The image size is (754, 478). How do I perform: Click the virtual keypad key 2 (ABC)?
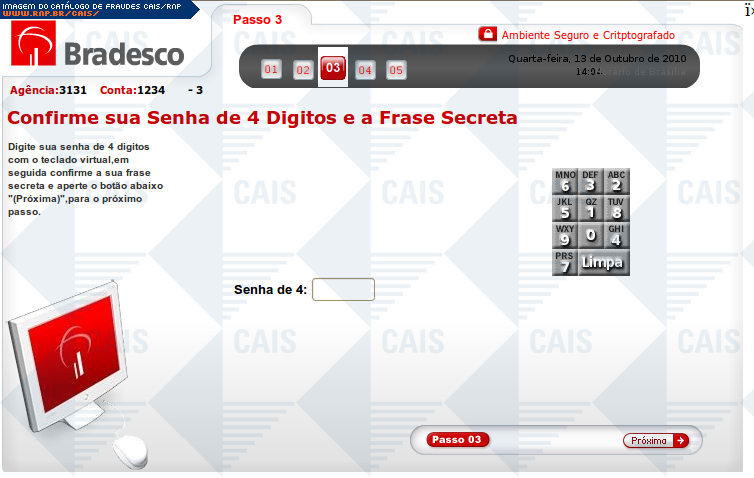(x=616, y=181)
